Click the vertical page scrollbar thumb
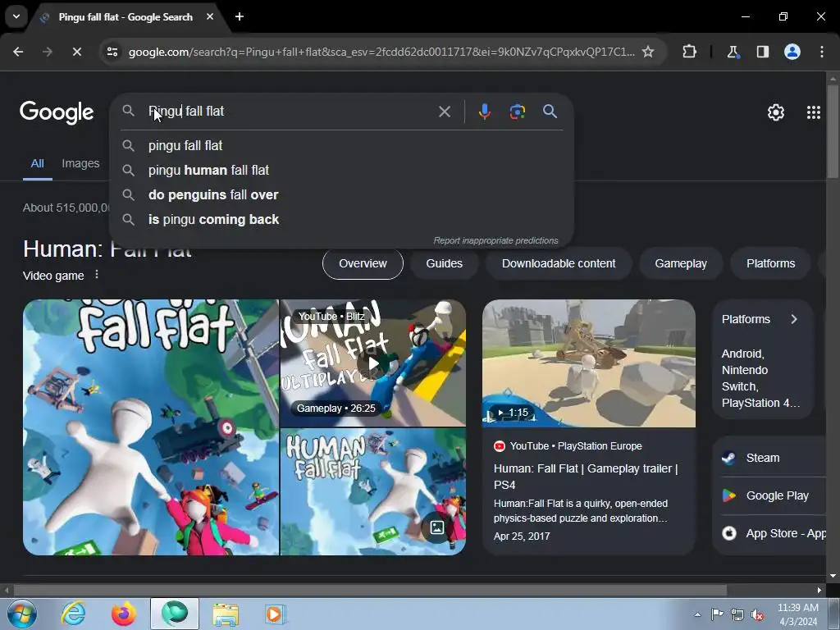This screenshot has width=840, height=630. tap(833, 131)
